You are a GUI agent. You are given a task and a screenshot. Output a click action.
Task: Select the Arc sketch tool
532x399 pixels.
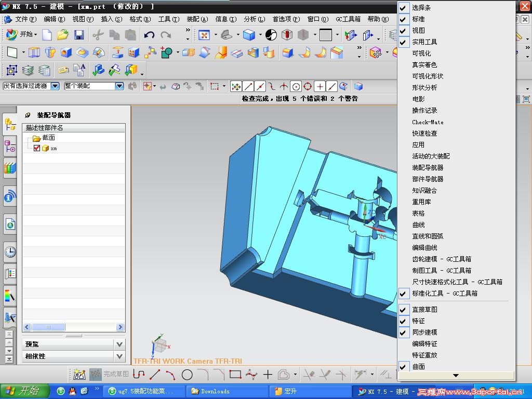[170, 374]
